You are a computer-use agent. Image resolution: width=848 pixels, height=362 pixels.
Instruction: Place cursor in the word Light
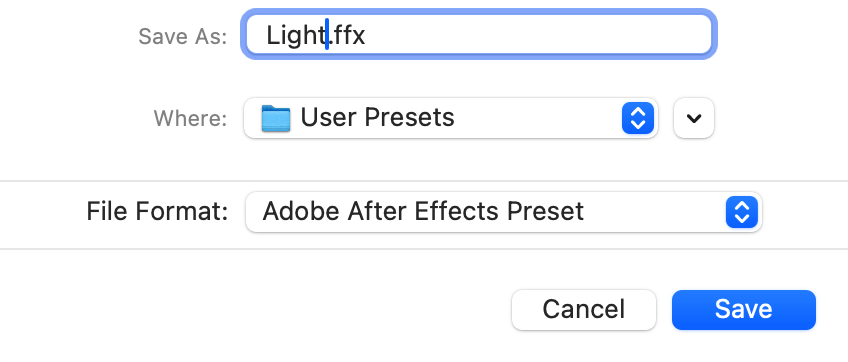(295, 35)
